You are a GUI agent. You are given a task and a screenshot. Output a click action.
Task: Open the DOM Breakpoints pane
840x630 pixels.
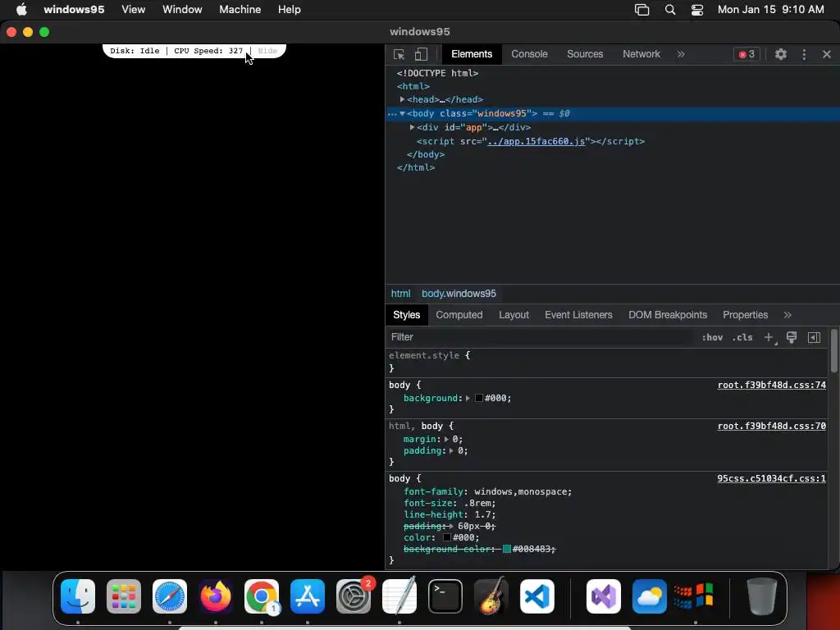click(668, 315)
